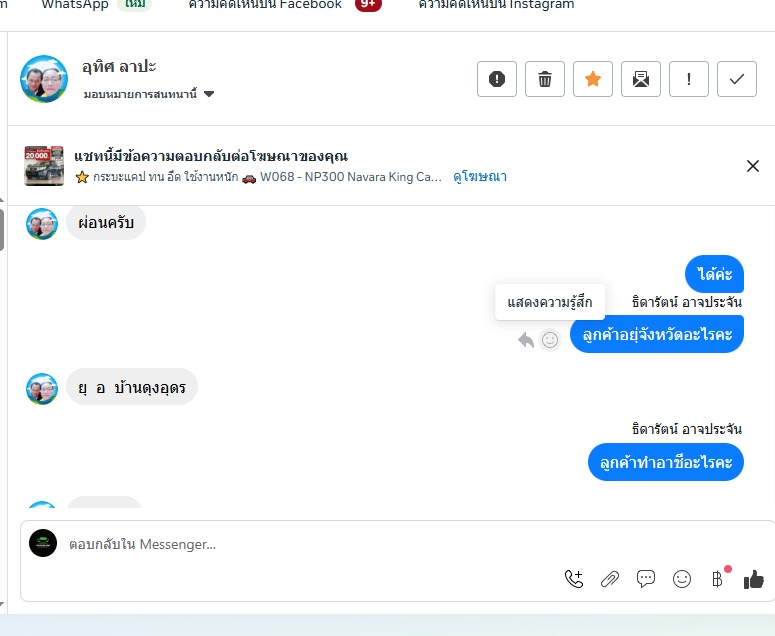This screenshot has width=775, height=636.
Task: React to message with the smiley icon
Action: click(550, 340)
